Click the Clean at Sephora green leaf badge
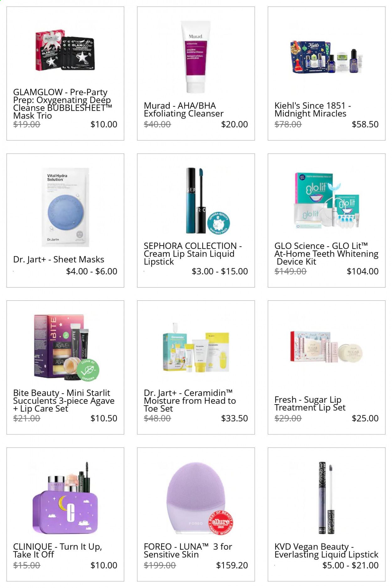This screenshot has width=392, height=588. coord(88,370)
